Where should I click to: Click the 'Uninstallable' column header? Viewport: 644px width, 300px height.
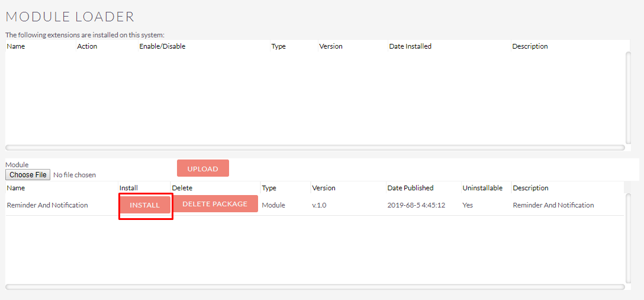point(482,188)
